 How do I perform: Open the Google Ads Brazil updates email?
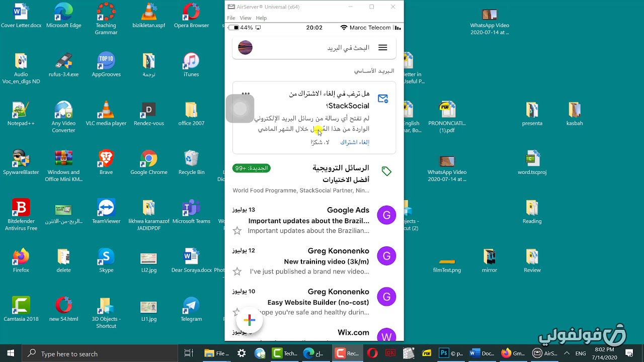coord(314,220)
